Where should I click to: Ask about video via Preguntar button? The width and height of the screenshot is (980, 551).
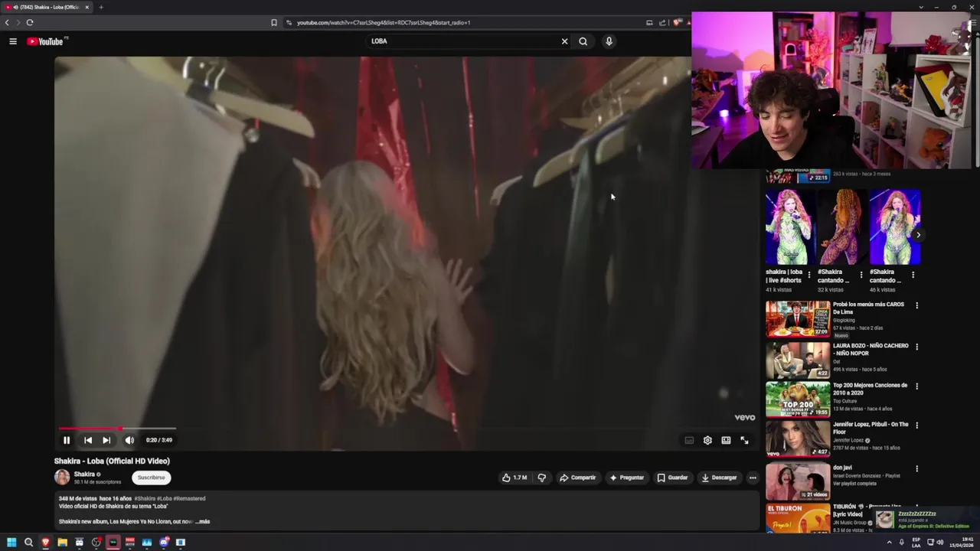(x=626, y=478)
